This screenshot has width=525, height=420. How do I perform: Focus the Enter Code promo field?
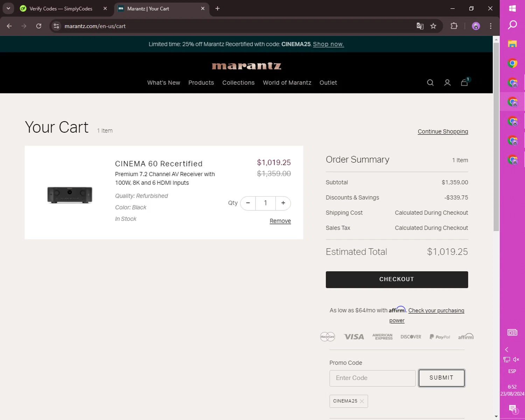(x=372, y=378)
